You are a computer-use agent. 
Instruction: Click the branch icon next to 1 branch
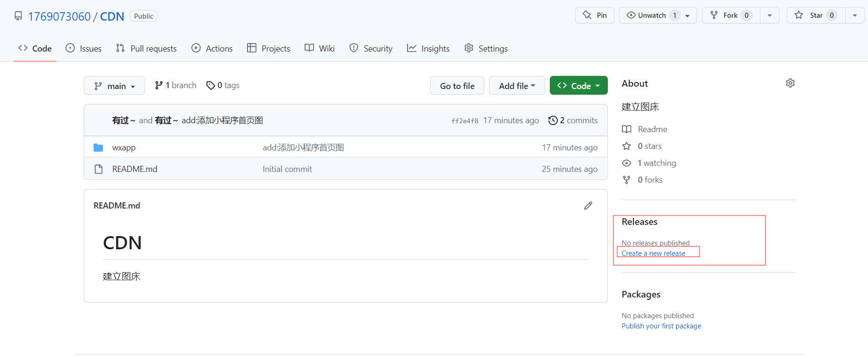pos(159,85)
